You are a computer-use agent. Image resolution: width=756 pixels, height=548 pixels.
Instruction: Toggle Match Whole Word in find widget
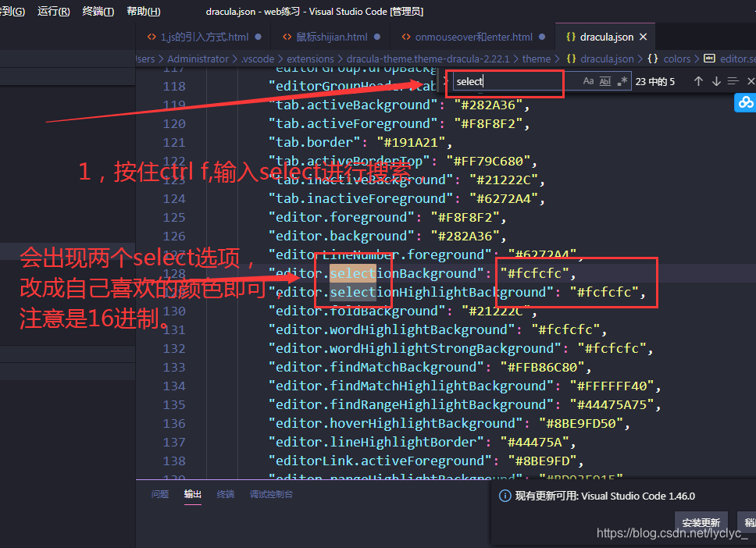[x=605, y=81]
